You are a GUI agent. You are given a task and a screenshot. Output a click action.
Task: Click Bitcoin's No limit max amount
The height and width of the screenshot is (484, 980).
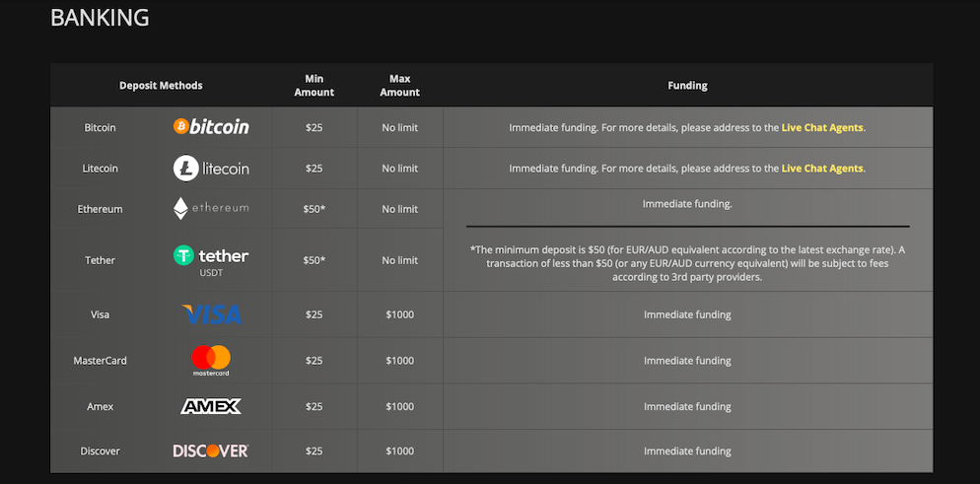click(x=400, y=127)
